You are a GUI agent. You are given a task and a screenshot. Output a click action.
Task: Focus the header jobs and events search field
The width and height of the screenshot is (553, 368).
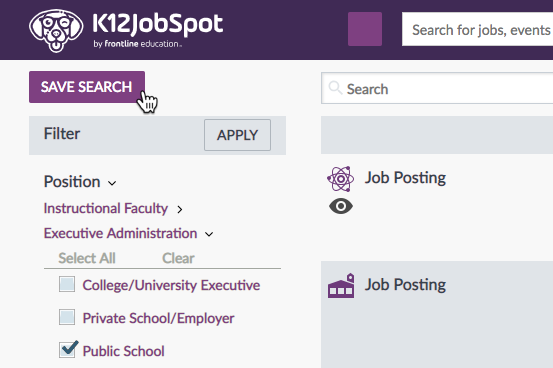(478, 29)
